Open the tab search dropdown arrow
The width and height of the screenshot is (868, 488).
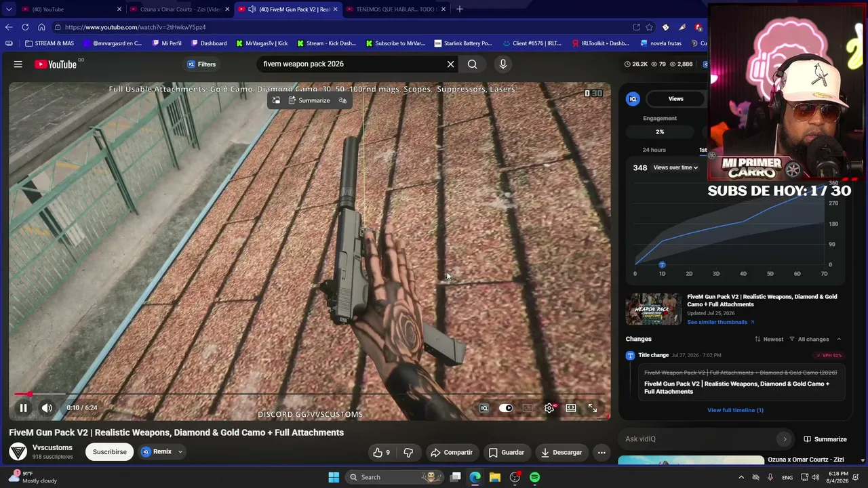[x=9, y=9]
